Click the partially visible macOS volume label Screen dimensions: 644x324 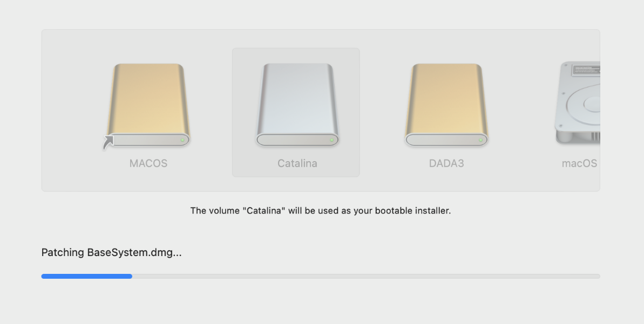coord(580,163)
